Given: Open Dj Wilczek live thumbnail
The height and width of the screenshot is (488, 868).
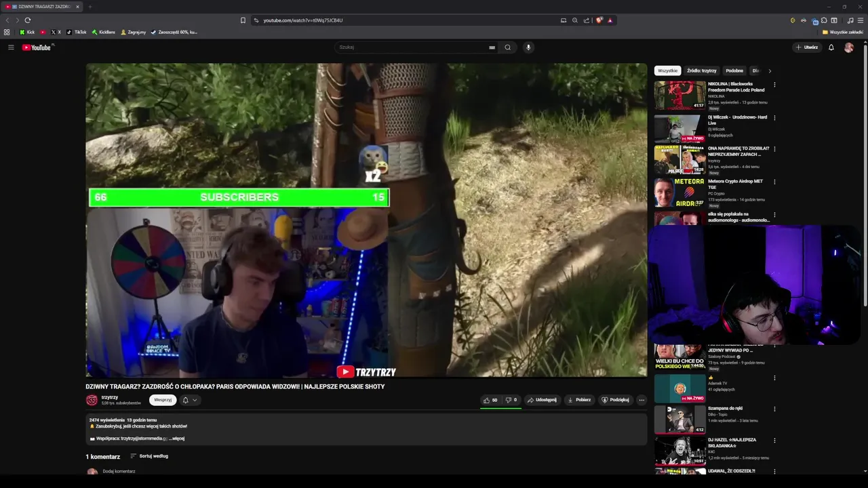Looking at the screenshot, I should [679, 129].
